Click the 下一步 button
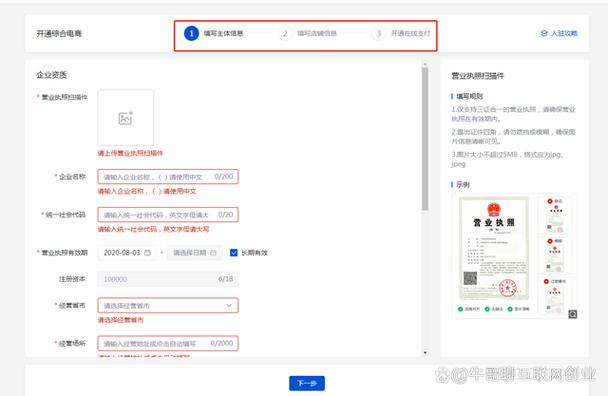608x396 pixels. click(x=307, y=383)
